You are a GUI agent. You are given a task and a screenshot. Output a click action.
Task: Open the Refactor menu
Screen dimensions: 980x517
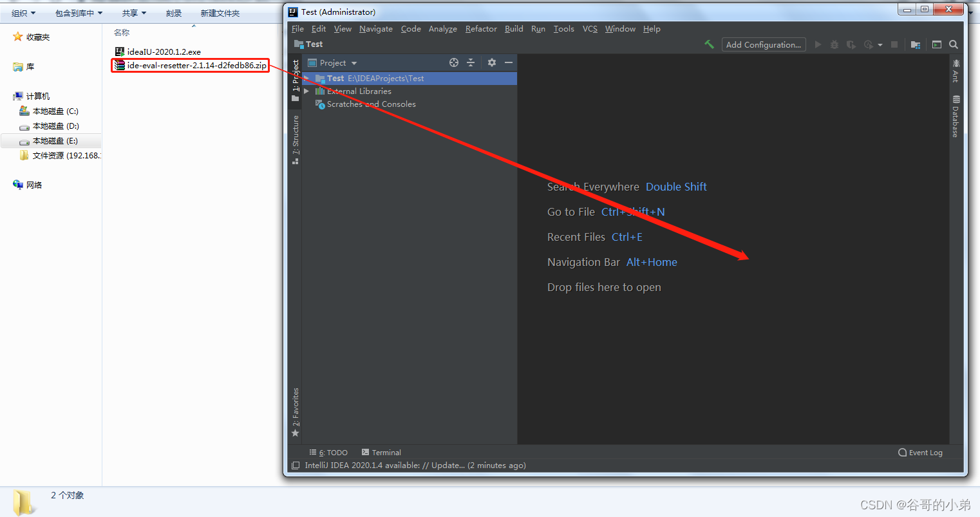[x=481, y=28]
